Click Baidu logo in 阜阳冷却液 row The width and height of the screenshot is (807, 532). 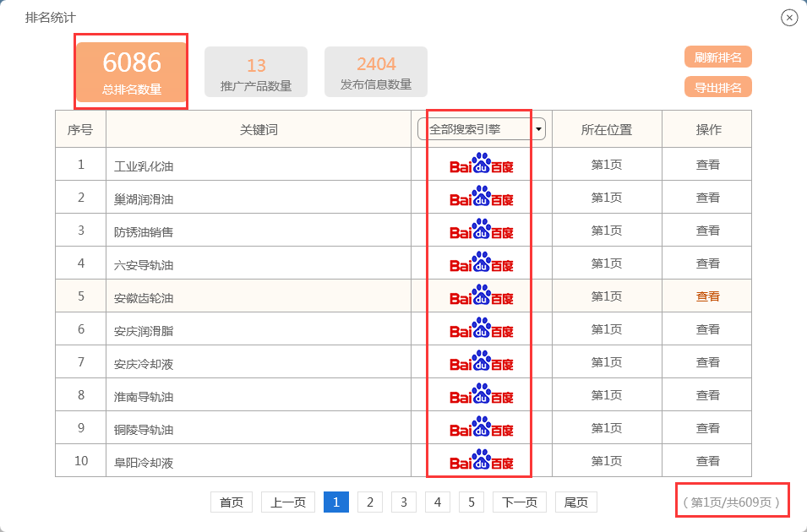click(x=481, y=459)
